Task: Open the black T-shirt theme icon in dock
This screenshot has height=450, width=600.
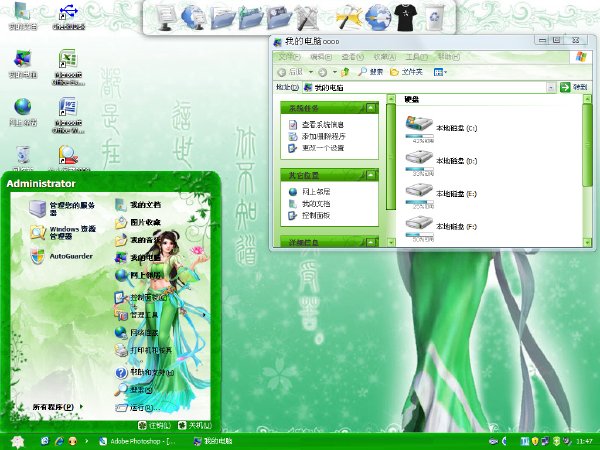Action: tap(406, 18)
